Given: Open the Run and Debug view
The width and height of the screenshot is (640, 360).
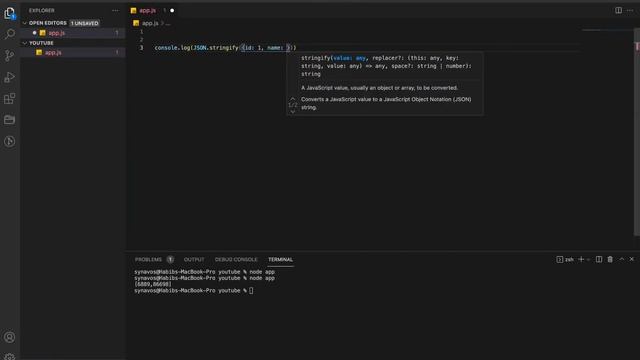Looking at the screenshot, I should (x=9, y=77).
